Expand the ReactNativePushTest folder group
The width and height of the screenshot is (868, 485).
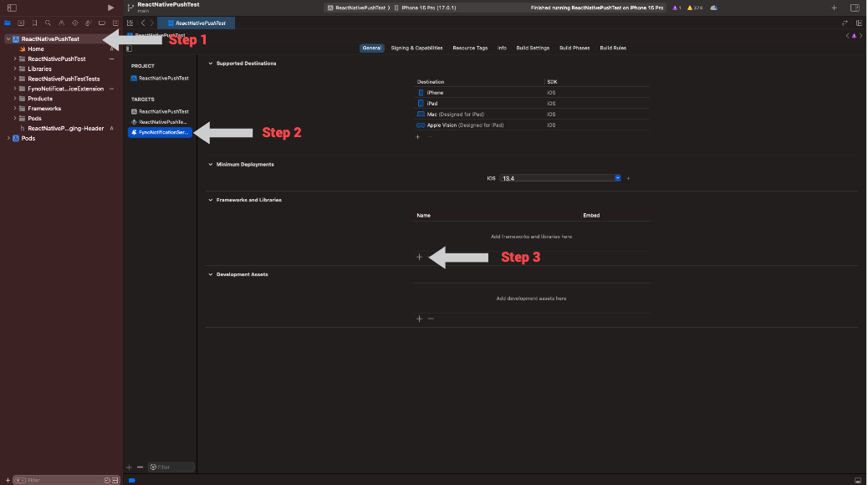[15, 59]
